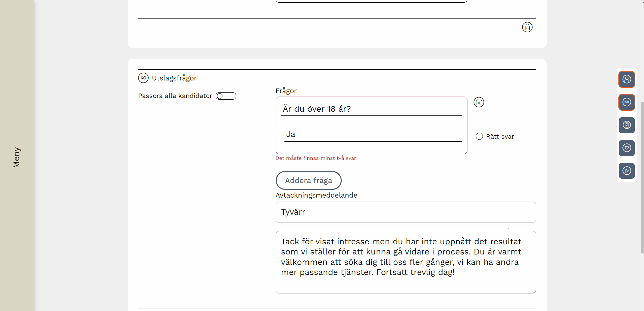Open the person profile icon in side panel
This screenshot has width=644, height=311.
(x=626, y=79)
